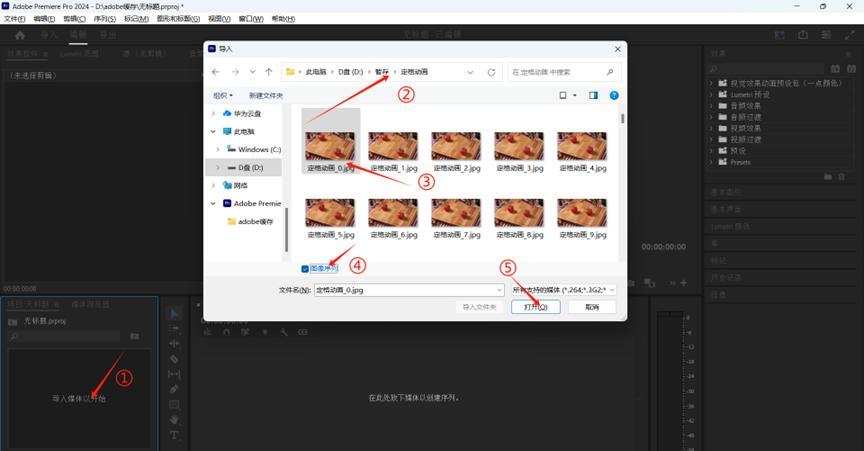Open the view mode icon in import dialog

563,95
